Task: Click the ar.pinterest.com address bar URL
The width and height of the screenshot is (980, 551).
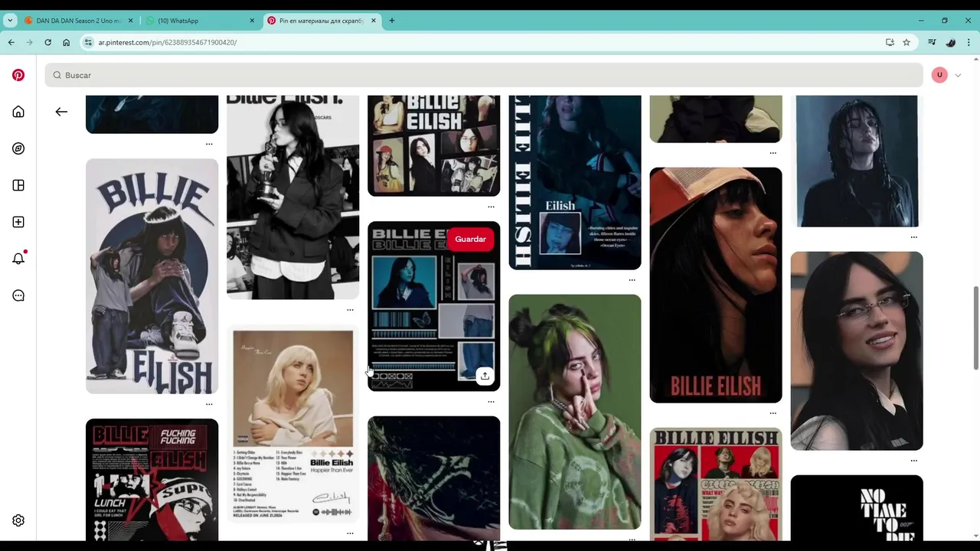Action: click(x=167, y=43)
